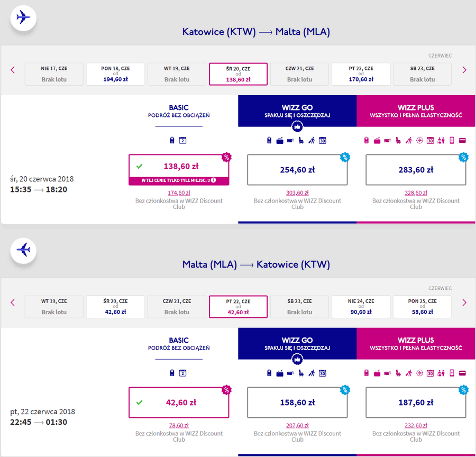476x457 pixels.
Task: Click two-people desk icon in outbound WIZZ PLUS
Action: (x=441, y=141)
